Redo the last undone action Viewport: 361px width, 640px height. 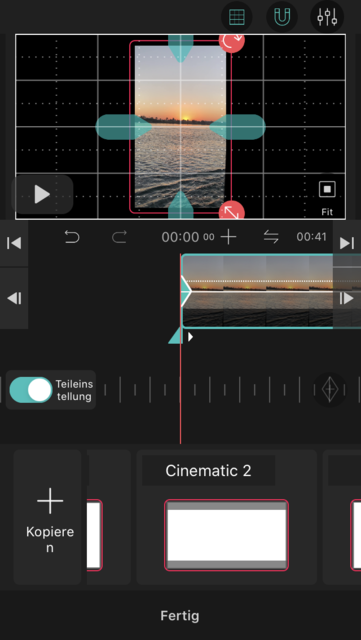click(119, 237)
